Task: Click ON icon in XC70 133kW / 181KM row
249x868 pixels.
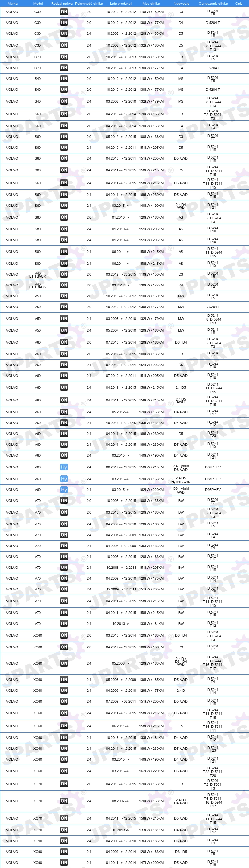Action: pos(64,830)
